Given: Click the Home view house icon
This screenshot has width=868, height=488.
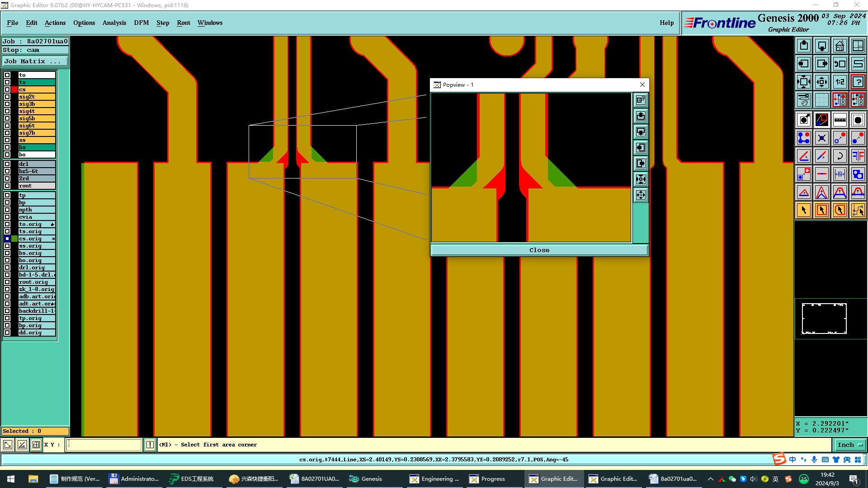Looking at the screenshot, I should [840, 46].
